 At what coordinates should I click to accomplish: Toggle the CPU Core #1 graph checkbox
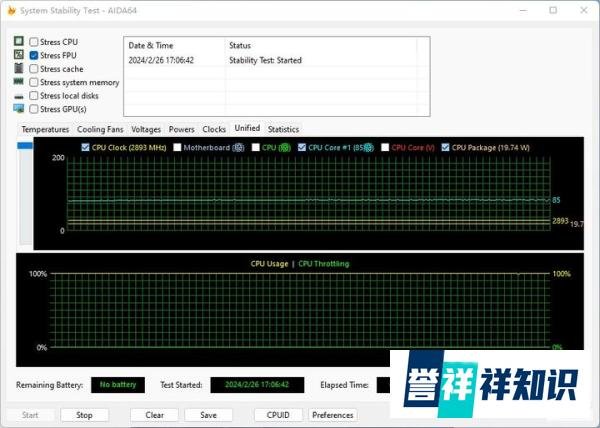pos(302,147)
